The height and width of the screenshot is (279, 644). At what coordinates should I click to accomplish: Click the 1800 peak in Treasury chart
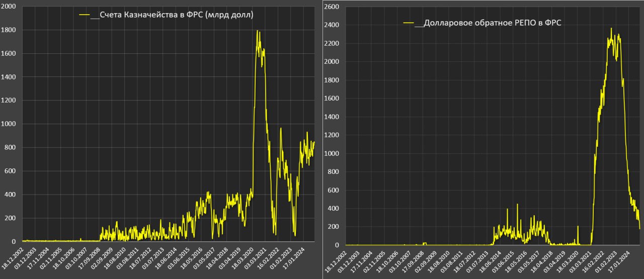click(x=258, y=31)
